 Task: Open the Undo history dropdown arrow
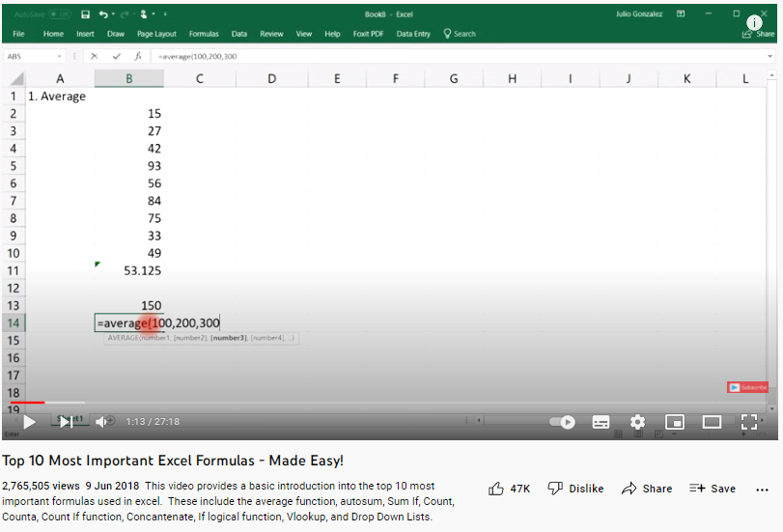point(113,14)
